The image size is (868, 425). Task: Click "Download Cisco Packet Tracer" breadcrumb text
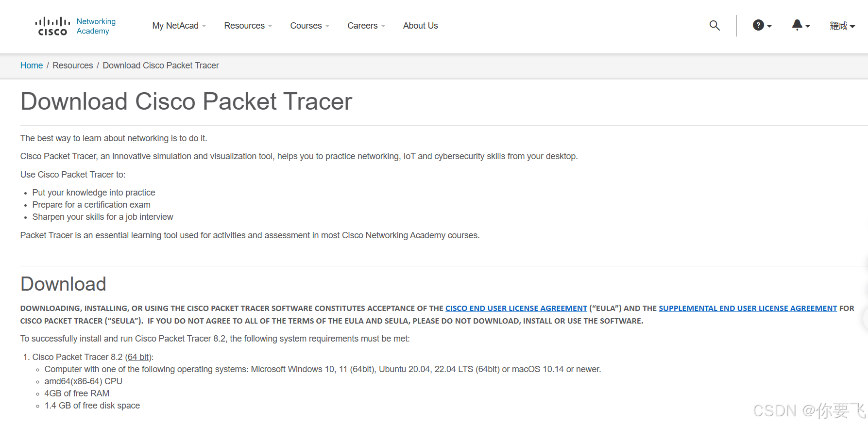pos(161,65)
